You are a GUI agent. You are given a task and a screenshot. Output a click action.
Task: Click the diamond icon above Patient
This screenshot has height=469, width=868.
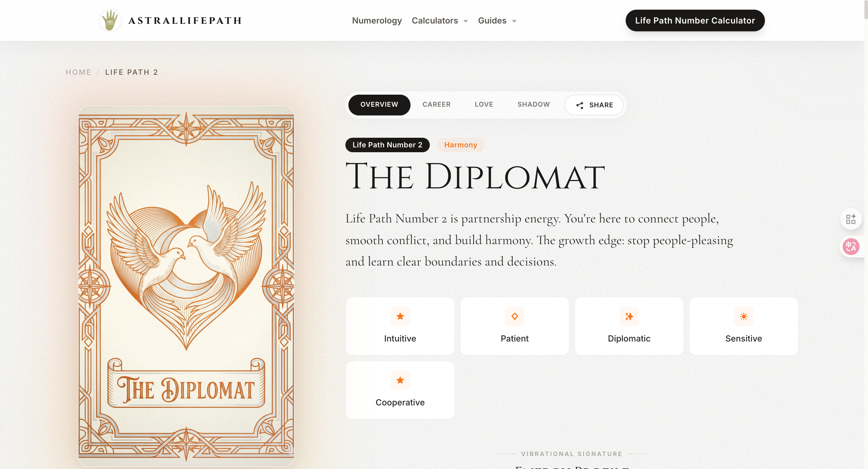click(514, 316)
